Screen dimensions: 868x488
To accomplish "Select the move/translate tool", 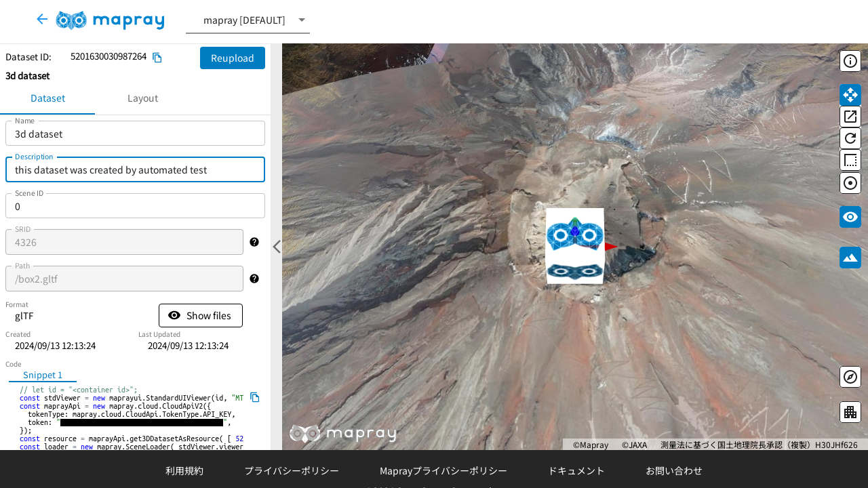I will (x=850, y=95).
